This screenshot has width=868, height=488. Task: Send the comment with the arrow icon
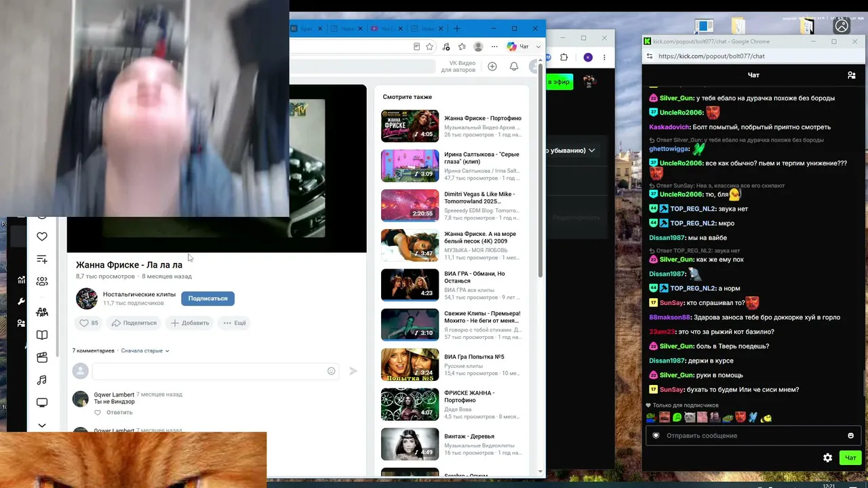click(x=353, y=371)
